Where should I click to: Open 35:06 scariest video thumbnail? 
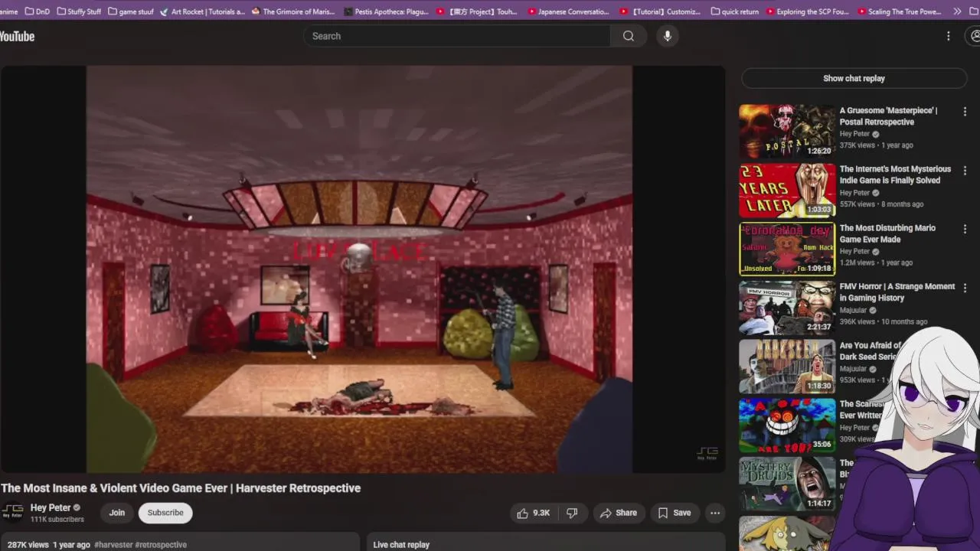pos(787,425)
